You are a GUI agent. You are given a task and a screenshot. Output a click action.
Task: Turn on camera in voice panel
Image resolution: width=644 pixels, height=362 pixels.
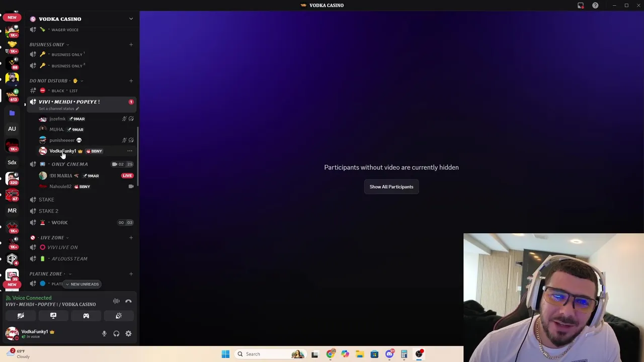[x=21, y=316]
